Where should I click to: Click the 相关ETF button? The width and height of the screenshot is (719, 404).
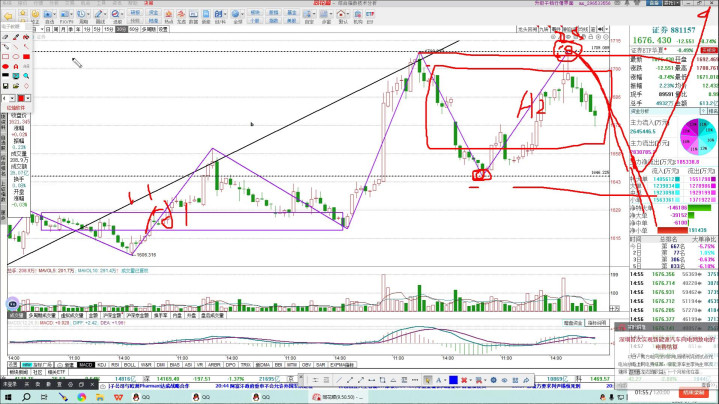[x=56, y=372]
